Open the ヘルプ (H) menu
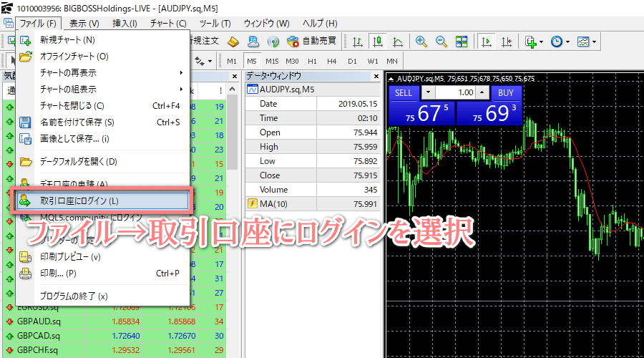The image size is (644, 358). [320, 24]
